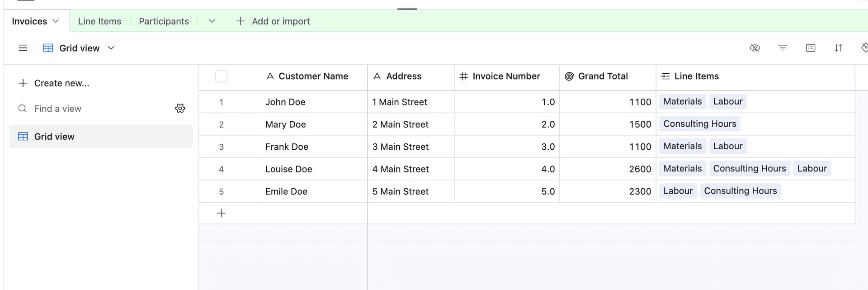Click the plus icon to add a new row

click(x=221, y=213)
